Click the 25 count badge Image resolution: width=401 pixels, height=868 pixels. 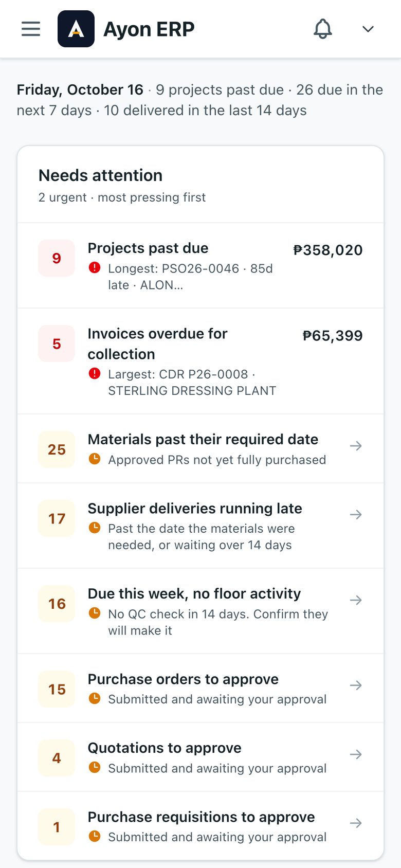57,449
